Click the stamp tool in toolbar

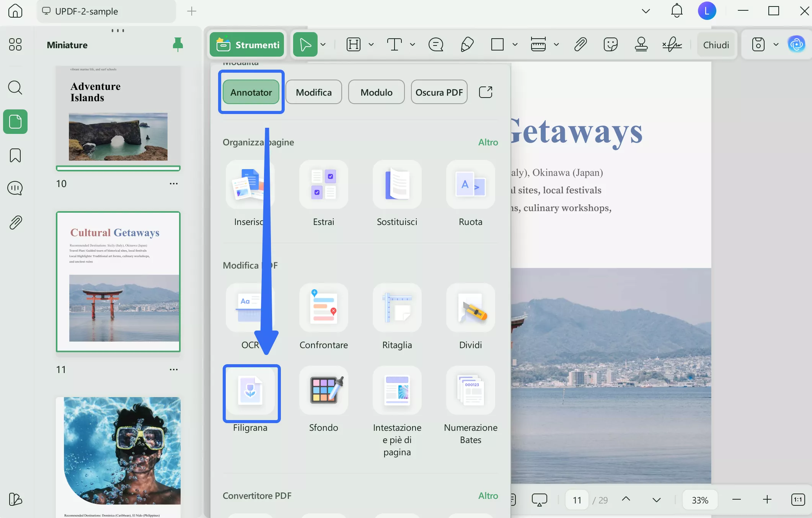click(641, 45)
